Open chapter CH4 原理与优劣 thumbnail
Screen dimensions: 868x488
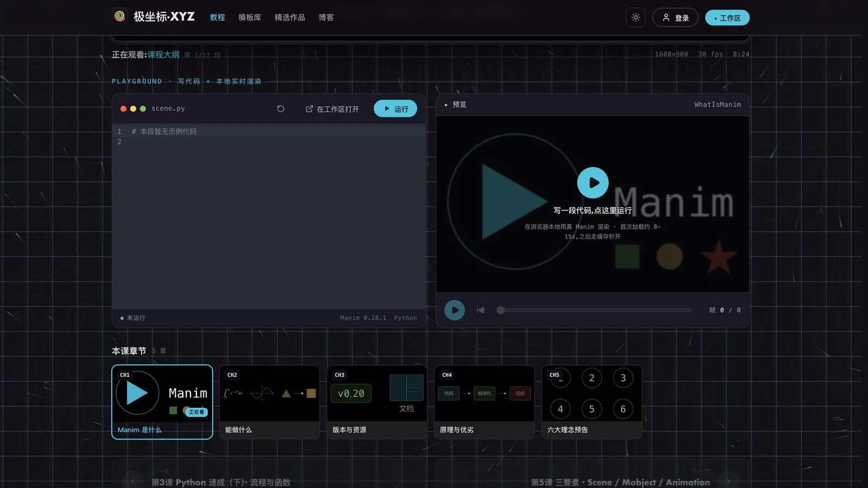click(x=484, y=402)
